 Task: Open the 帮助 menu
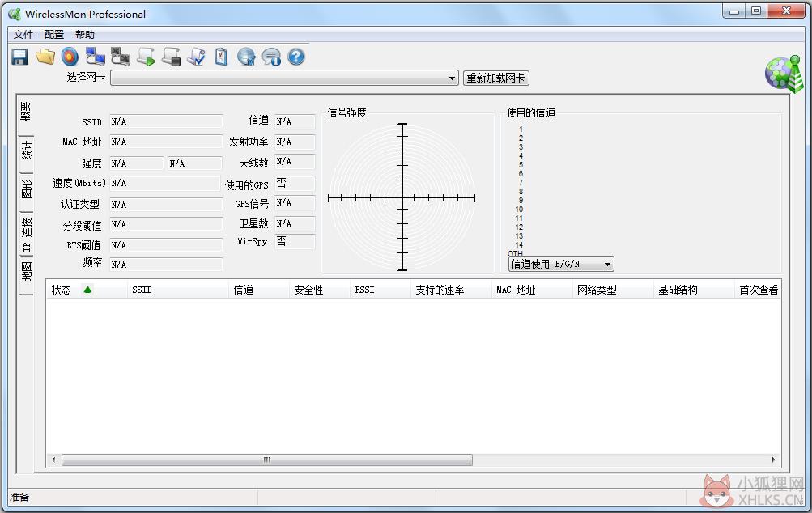(85, 35)
